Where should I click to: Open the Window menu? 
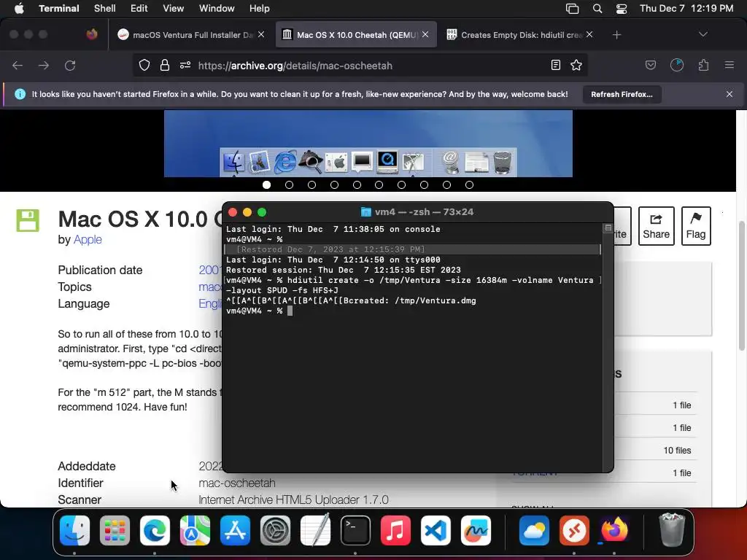pos(216,8)
